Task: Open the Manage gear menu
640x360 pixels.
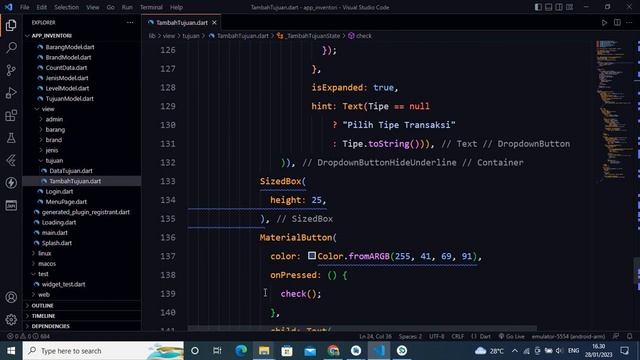Action: click(x=11, y=320)
